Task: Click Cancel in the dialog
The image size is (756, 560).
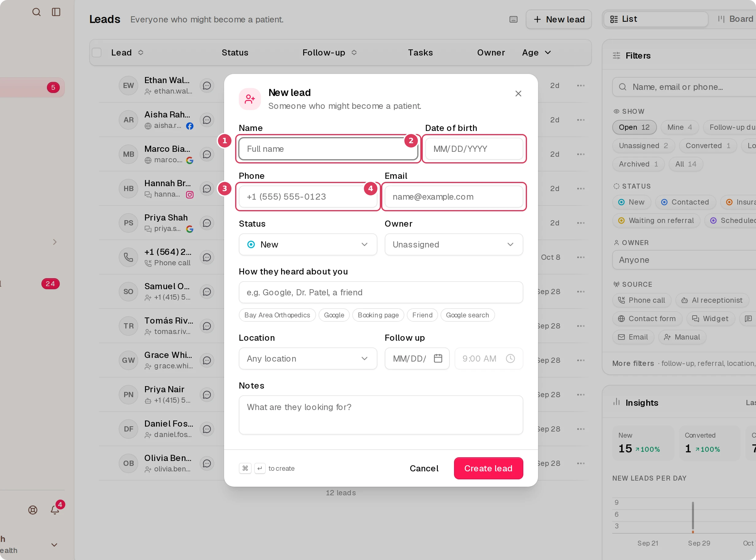Action: (424, 468)
